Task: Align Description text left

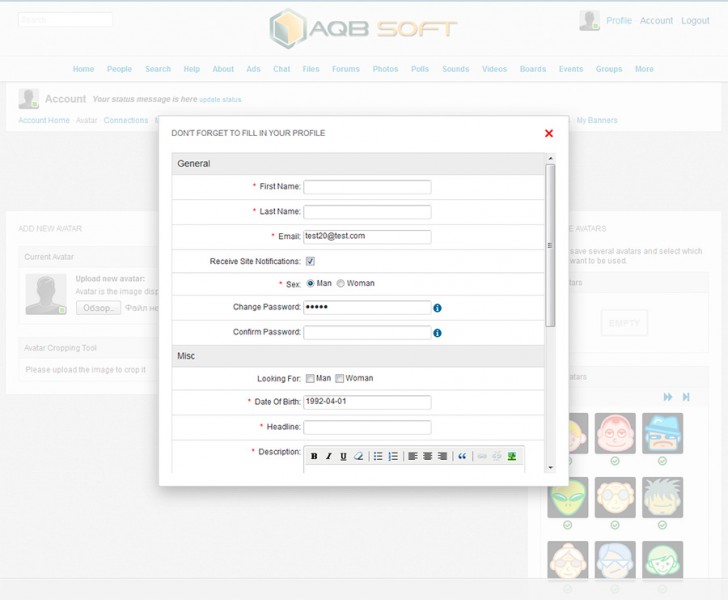Action: tap(413, 457)
